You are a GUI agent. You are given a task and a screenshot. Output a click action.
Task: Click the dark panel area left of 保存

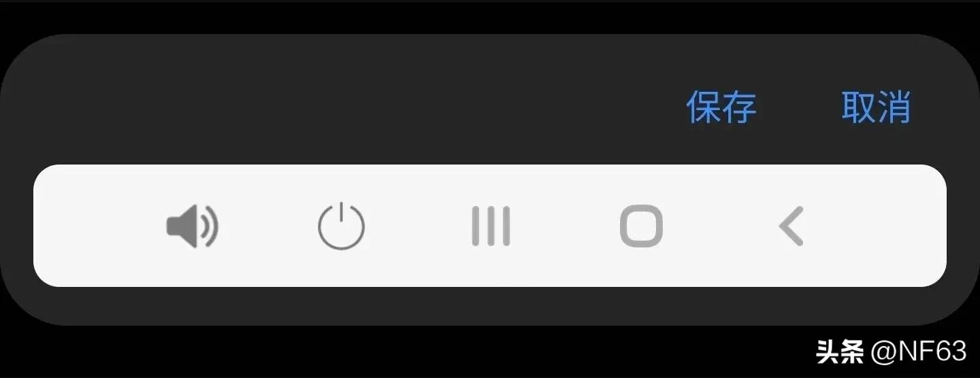click(340, 107)
